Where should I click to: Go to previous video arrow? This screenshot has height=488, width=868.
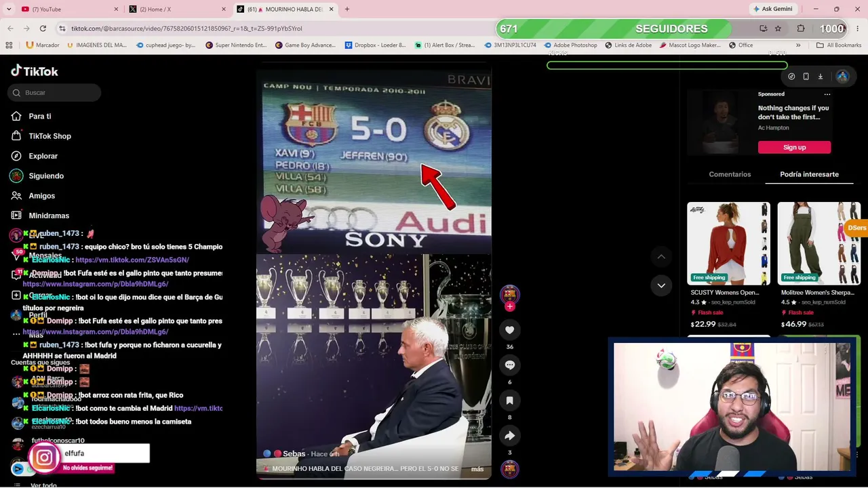[x=661, y=256]
